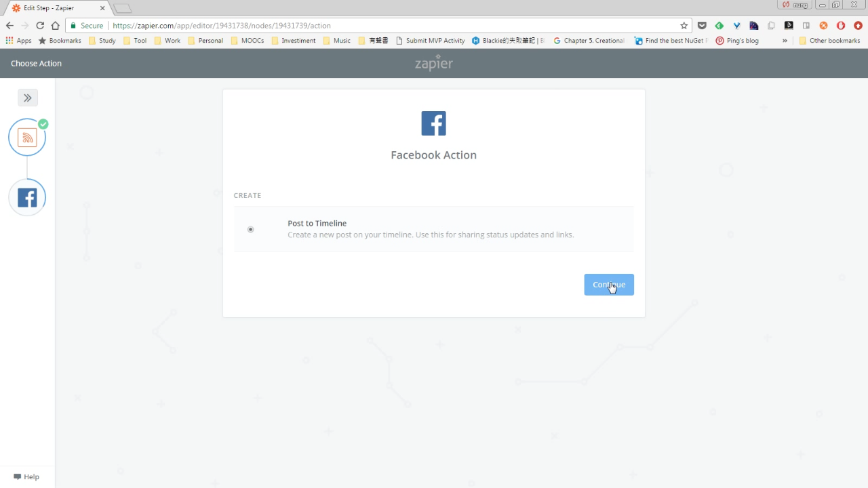This screenshot has height=488, width=868.
Task: Reload the current page
Action: 40,26
